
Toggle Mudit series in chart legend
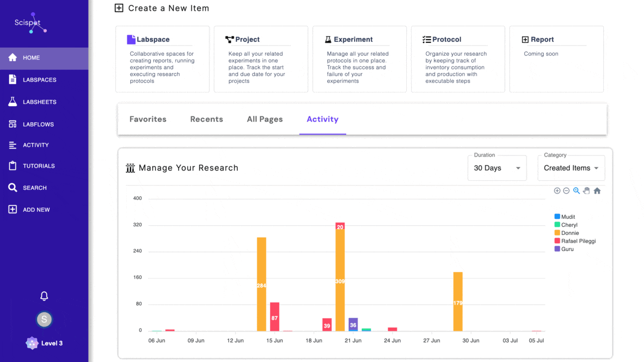click(x=568, y=217)
